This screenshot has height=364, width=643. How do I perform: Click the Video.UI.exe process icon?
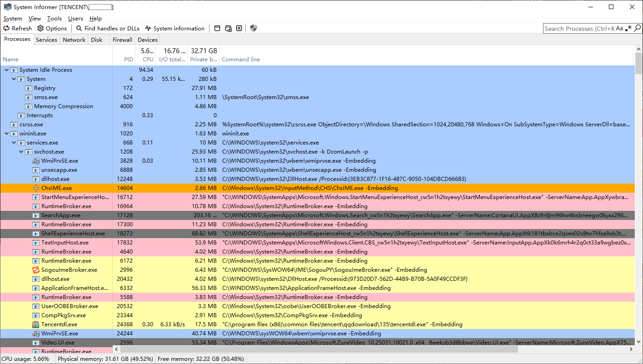[36, 343]
